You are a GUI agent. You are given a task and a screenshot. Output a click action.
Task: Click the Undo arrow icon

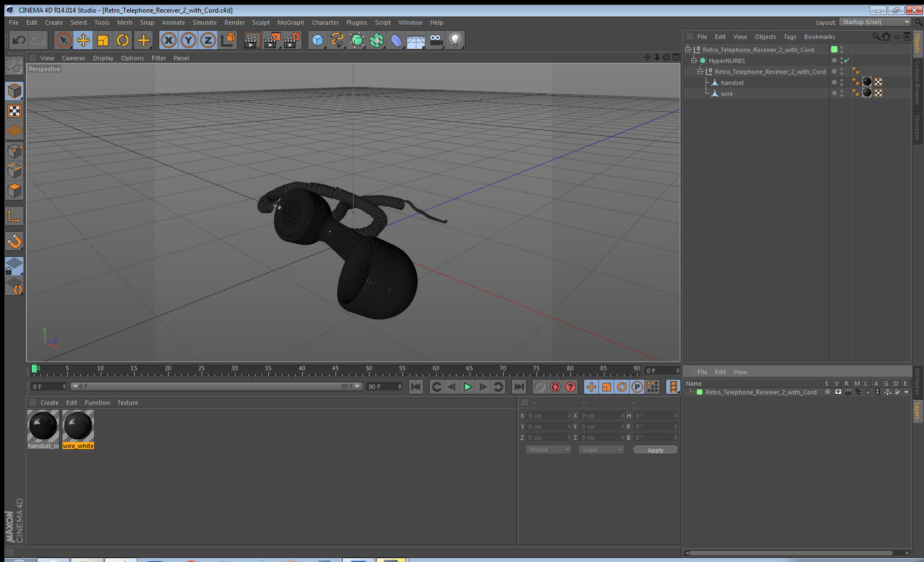tap(19, 40)
